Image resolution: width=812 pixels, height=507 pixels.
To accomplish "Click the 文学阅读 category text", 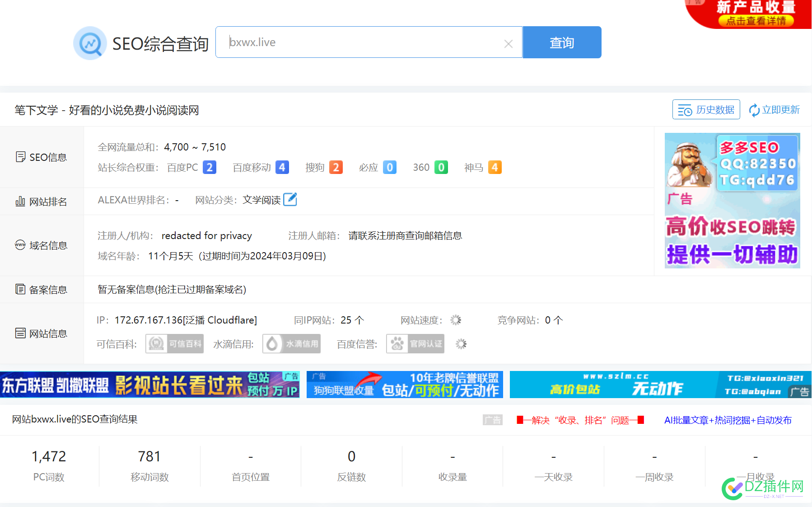I will pos(262,200).
